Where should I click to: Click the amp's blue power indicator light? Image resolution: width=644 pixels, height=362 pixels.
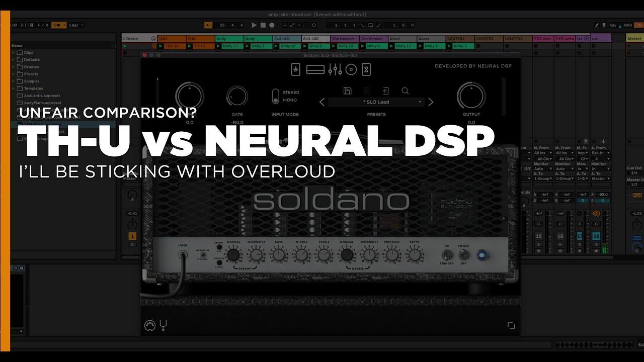(x=481, y=255)
